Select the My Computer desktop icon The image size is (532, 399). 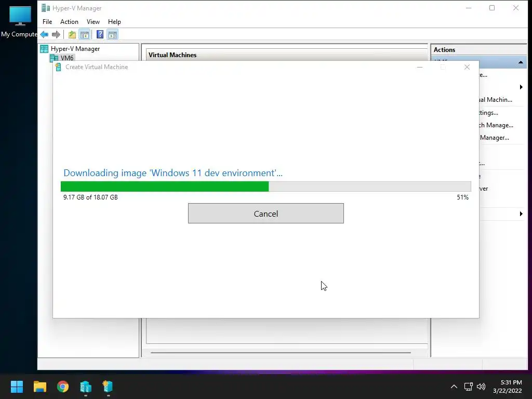19,21
